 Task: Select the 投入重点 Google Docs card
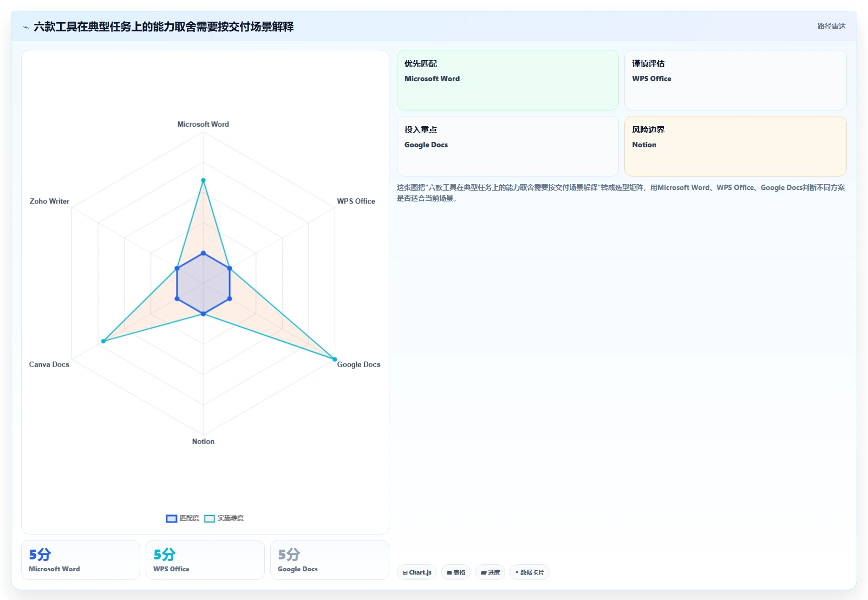point(507,146)
